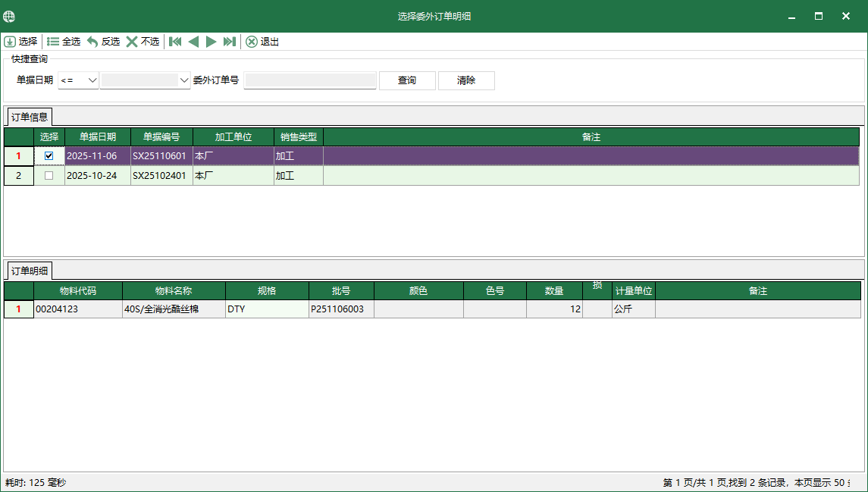
Task: Click the 反选 invert selection icon
Action: [92, 42]
